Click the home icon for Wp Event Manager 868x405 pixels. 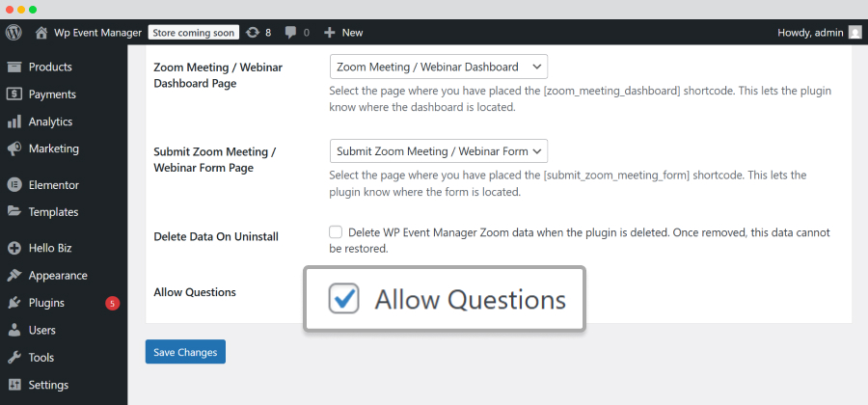pos(41,33)
